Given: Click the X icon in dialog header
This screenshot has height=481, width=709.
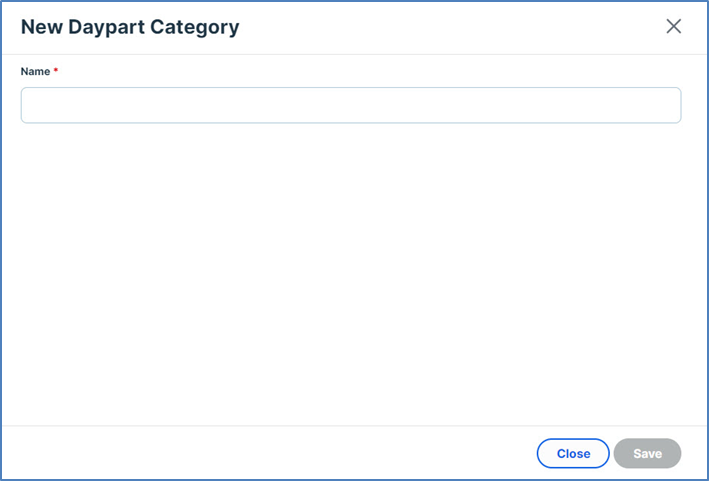Looking at the screenshot, I should [673, 27].
